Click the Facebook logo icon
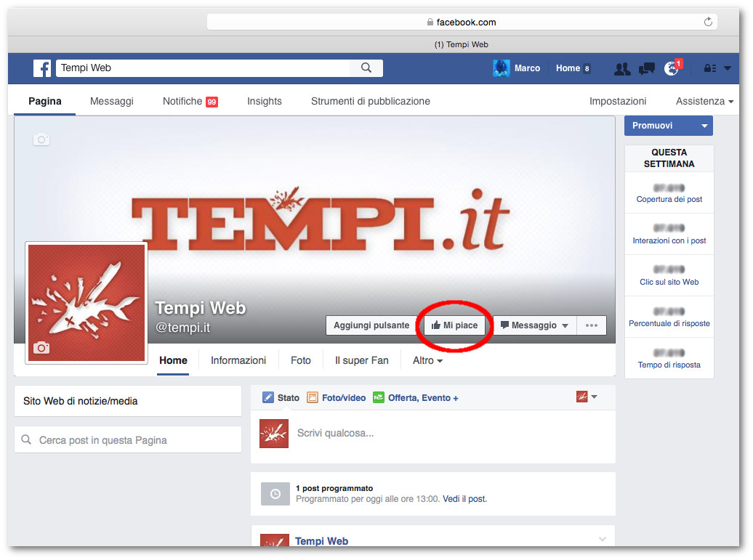753x560 pixels. (42, 68)
